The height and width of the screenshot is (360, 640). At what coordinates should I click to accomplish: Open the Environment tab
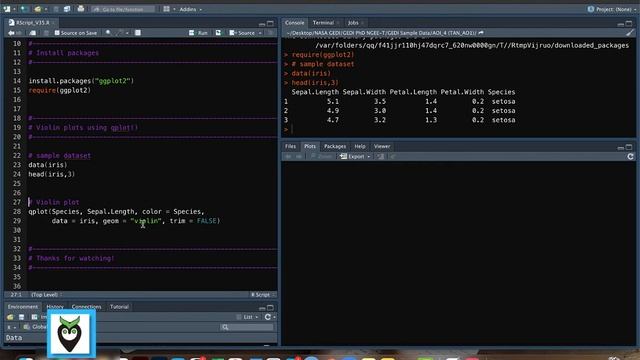pyautogui.click(x=22, y=307)
